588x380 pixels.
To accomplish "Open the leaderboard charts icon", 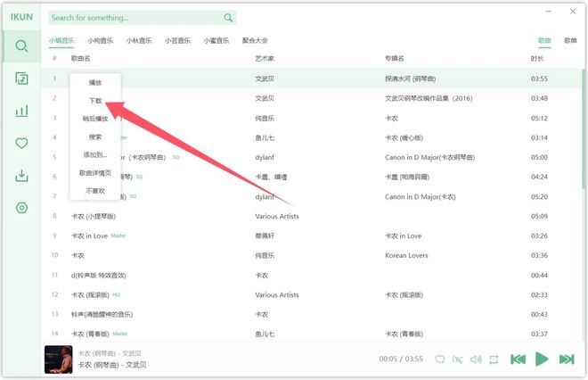I will (21, 112).
